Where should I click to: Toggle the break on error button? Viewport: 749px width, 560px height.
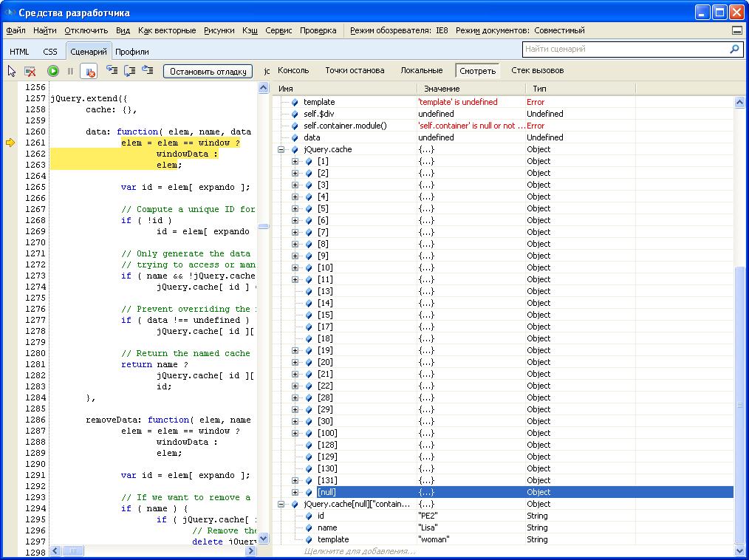[89, 71]
